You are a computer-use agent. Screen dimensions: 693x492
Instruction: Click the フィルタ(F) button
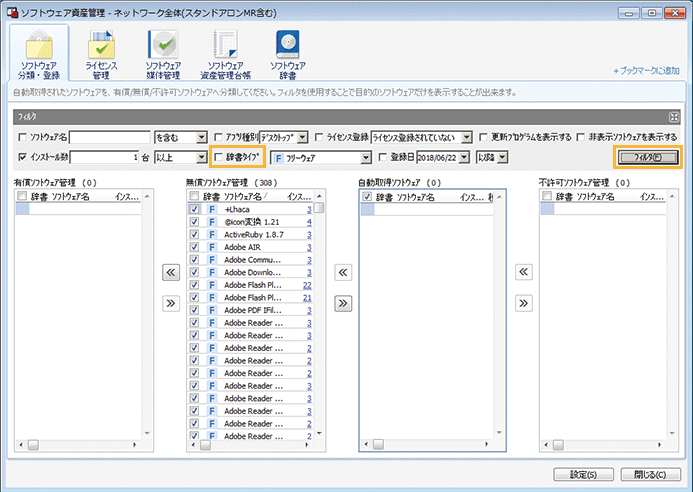(x=647, y=157)
